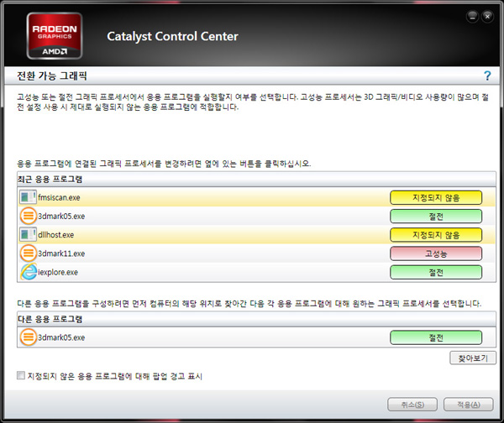Click the 3dmark05.exe icon under other applications
Viewport: 504px width, 423px height.
pos(29,337)
